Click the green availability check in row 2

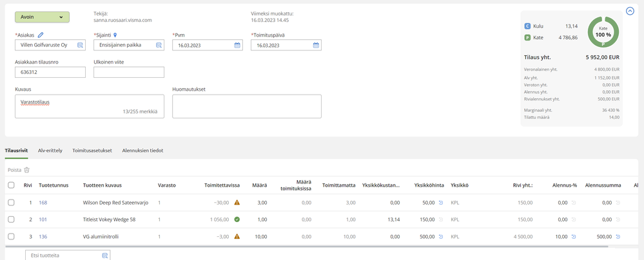click(237, 219)
